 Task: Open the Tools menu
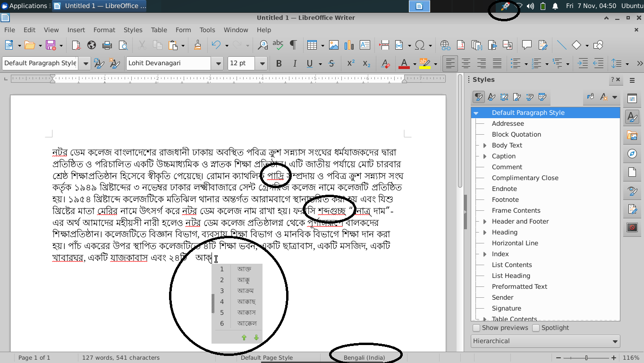(207, 30)
